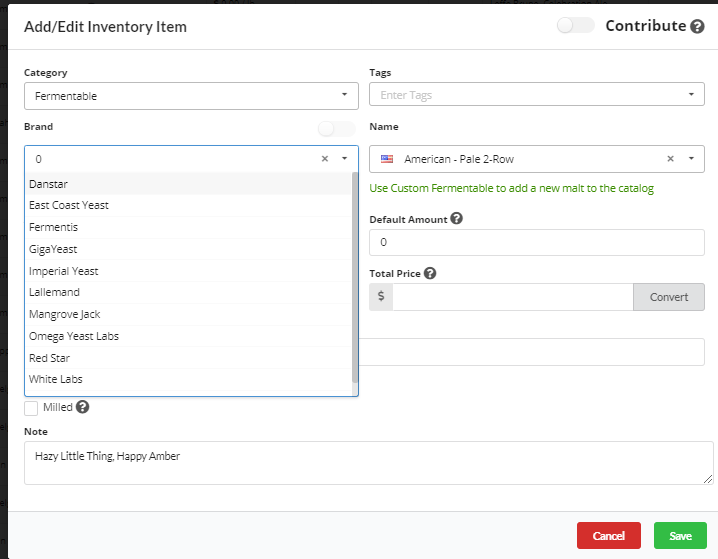Viewport: 718px width, 559px height.
Task: Select Mangrove Jack brand option
Action: (x=188, y=314)
